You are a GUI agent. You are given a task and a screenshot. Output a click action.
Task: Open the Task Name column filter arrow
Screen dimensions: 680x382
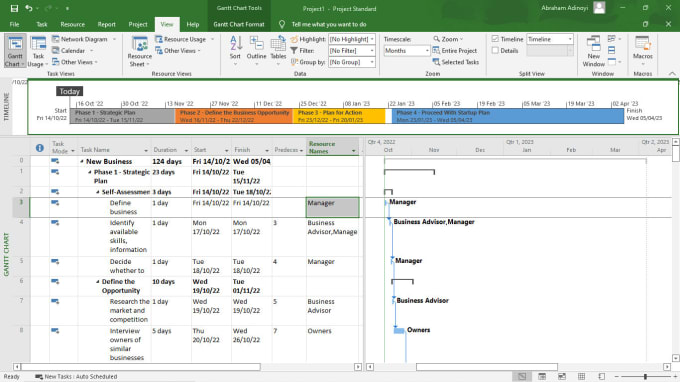click(146, 150)
